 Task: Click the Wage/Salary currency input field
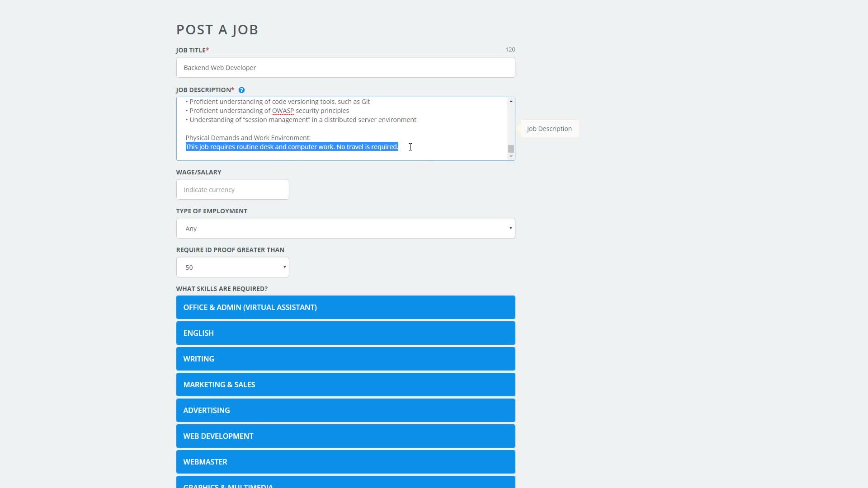[x=232, y=189]
